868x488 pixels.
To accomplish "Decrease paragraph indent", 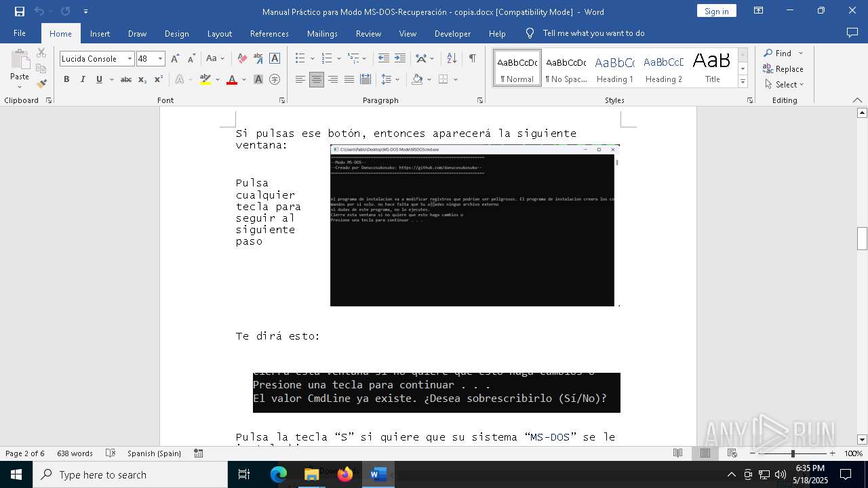I will click(x=384, y=59).
